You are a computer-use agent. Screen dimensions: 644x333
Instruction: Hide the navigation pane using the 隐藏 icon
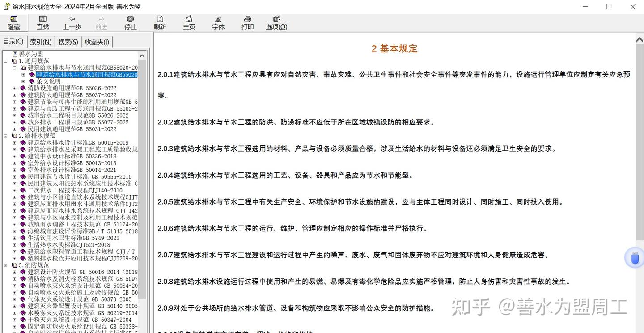(13, 22)
